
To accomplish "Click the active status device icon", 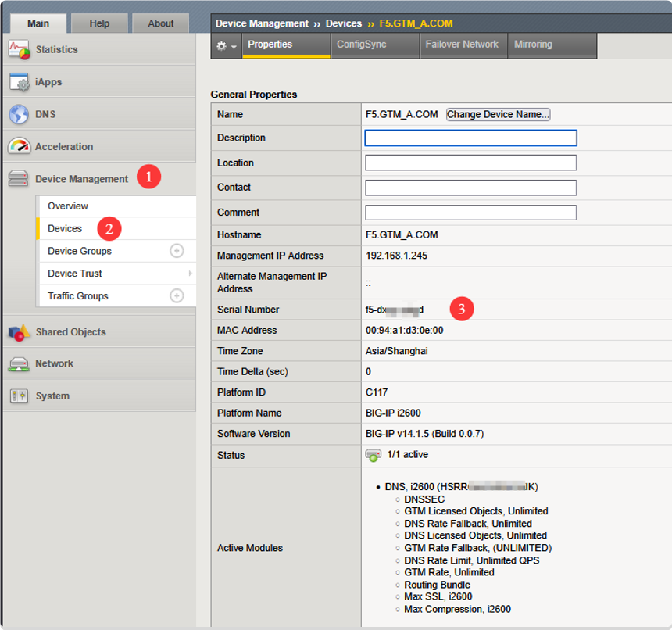I will click(374, 455).
